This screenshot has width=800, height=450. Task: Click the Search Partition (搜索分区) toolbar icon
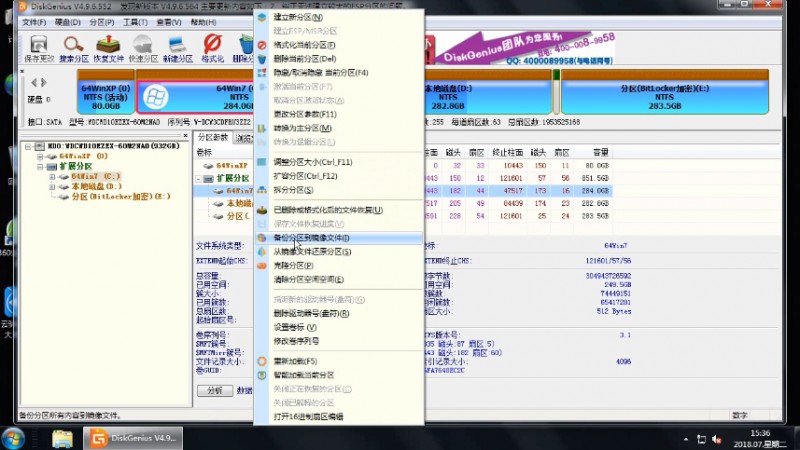74,49
